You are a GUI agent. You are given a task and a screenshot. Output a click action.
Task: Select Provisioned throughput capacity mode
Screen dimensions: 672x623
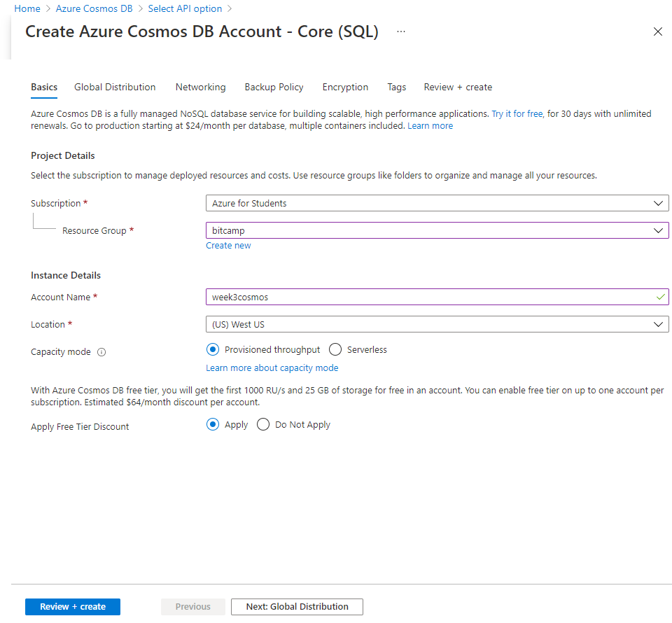pyautogui.click(x=213, y=349)
